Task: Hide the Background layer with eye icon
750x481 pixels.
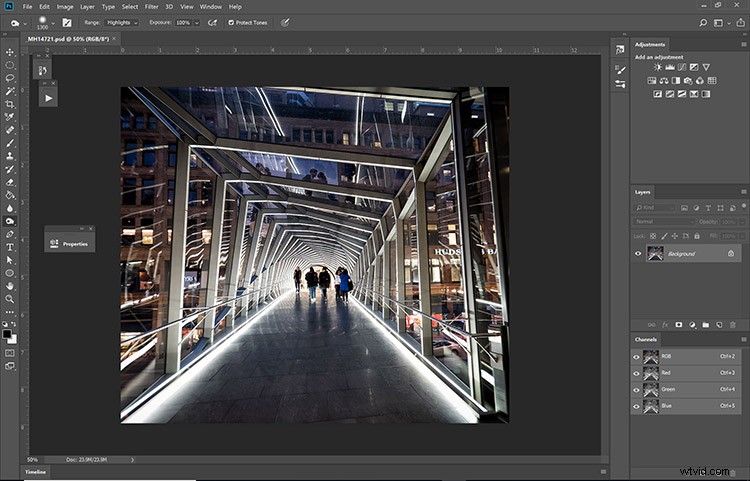Action: pyautogui.click(x=638, y=254)
